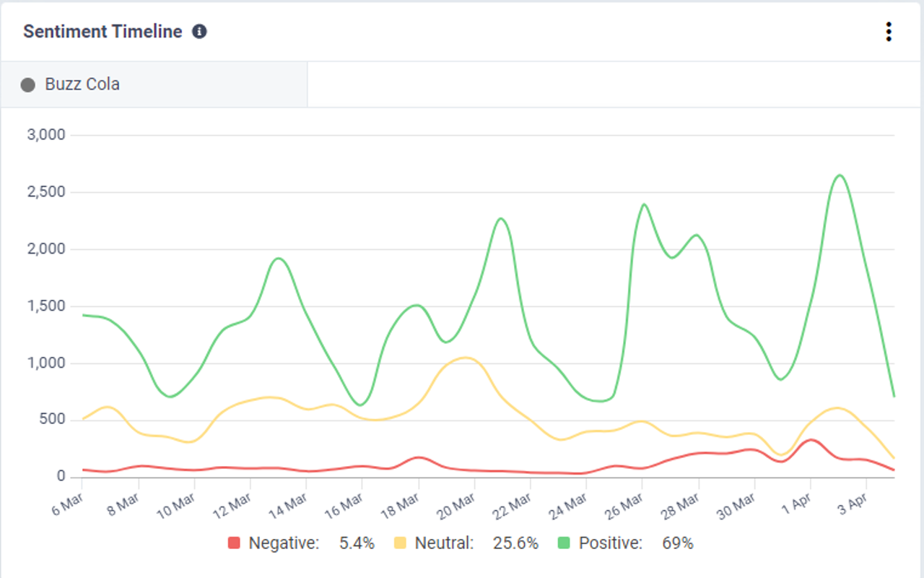The height and width of the screenshot is (578, 924).
Task: Click the red color swatch in the legend
Action: (232, 543)
